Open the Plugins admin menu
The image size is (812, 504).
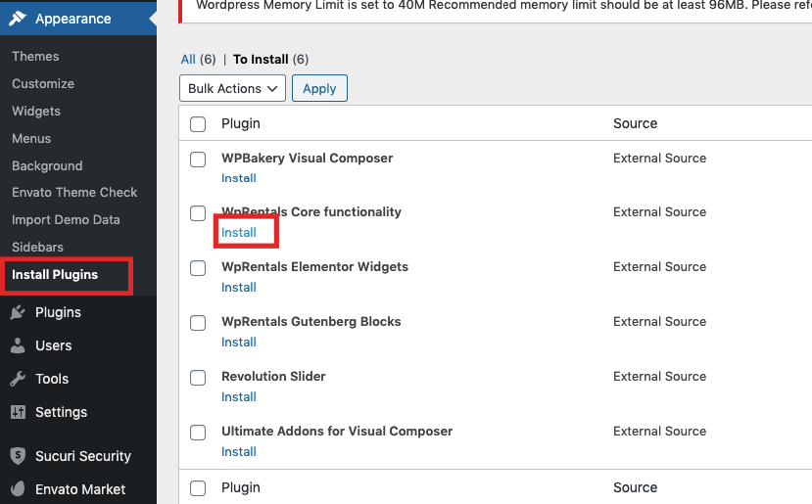pos(78,312)
